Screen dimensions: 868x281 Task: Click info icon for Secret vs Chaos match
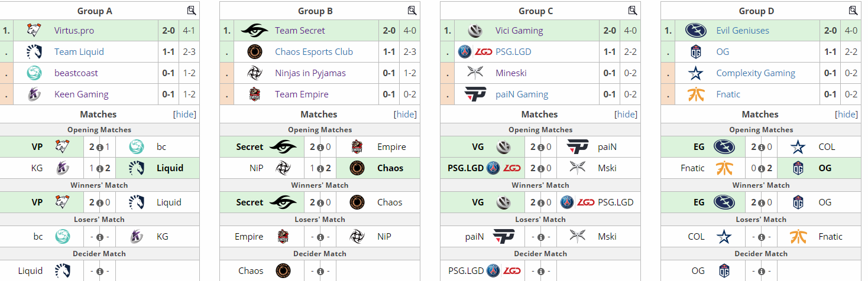pos(320,202)
